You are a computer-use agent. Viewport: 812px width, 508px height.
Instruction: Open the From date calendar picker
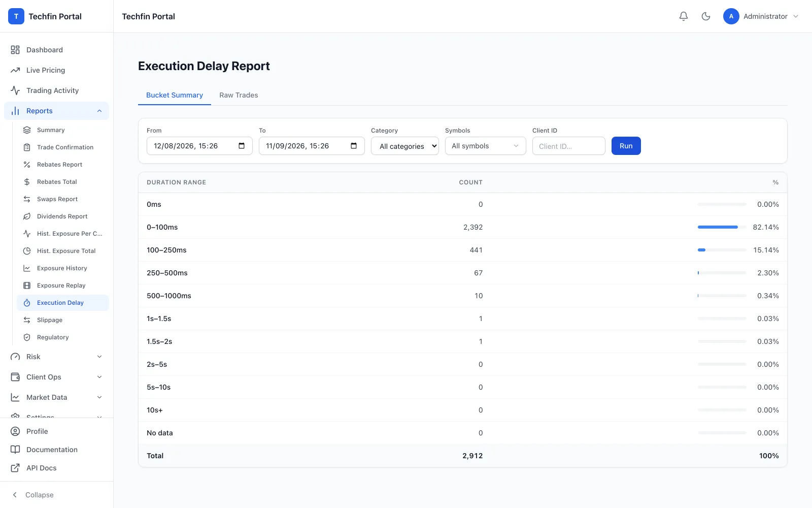coord(242,146)
